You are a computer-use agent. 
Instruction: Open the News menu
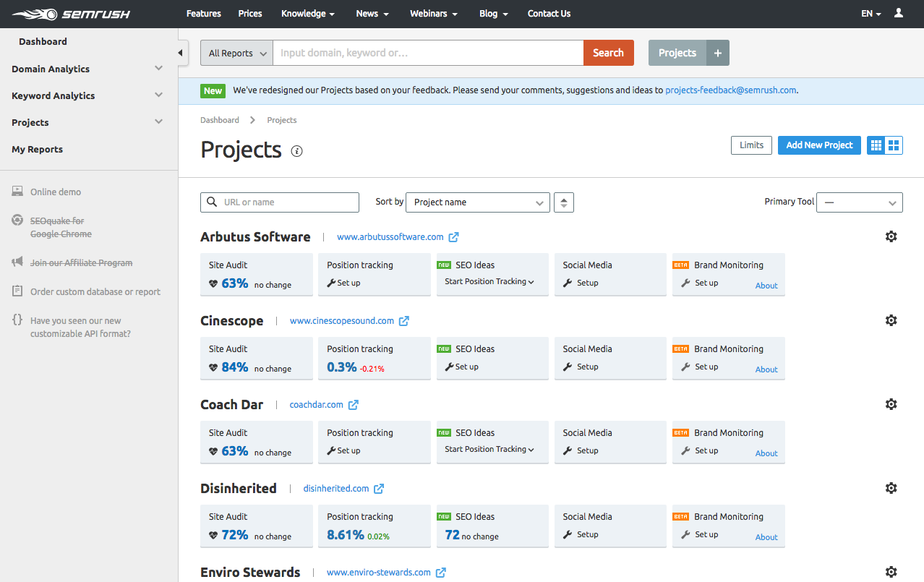pyautogui.click(x=372, y=14)
